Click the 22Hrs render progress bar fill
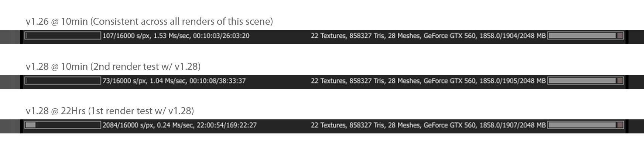 31,125
